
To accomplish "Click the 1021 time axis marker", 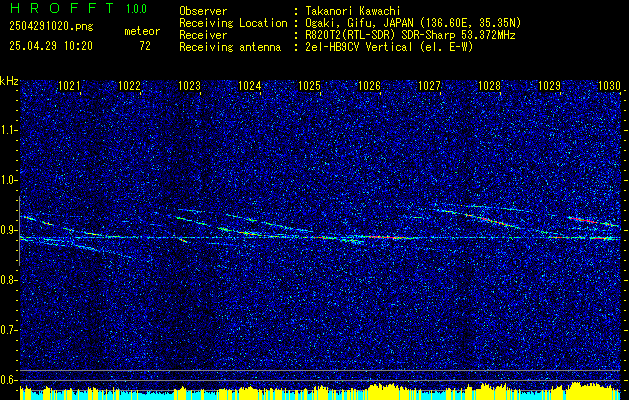I will [69, 85].
